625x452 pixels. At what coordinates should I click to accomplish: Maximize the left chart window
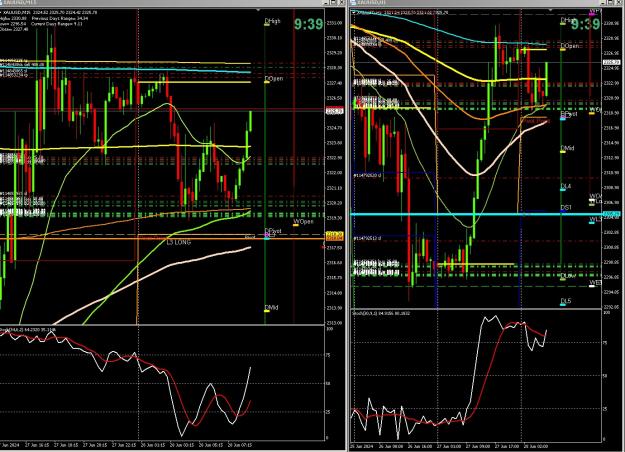click(334, 3)
